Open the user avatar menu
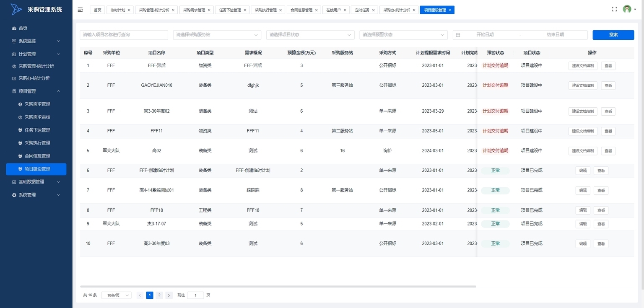The image size is (644, 308). pyautogui.click(x=627, y=9)
